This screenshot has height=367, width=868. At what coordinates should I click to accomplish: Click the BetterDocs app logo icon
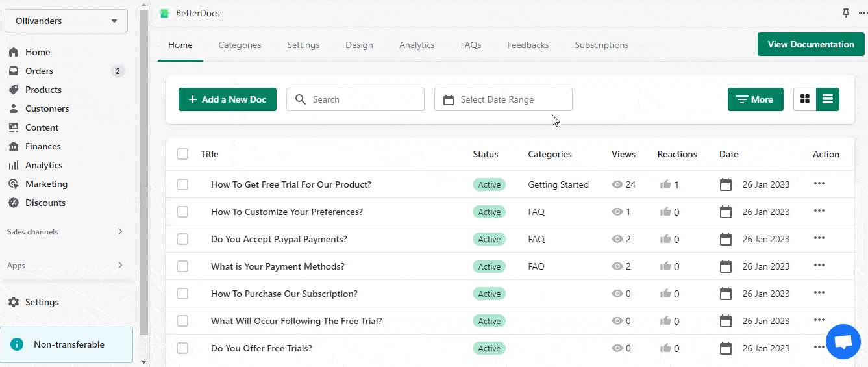(x=165, y=13)
